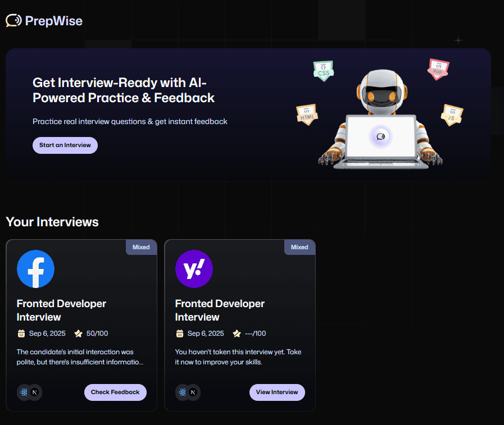Click the HTML badge near the robot
Viewport: 504px width, 425px height.
(307, 114)
